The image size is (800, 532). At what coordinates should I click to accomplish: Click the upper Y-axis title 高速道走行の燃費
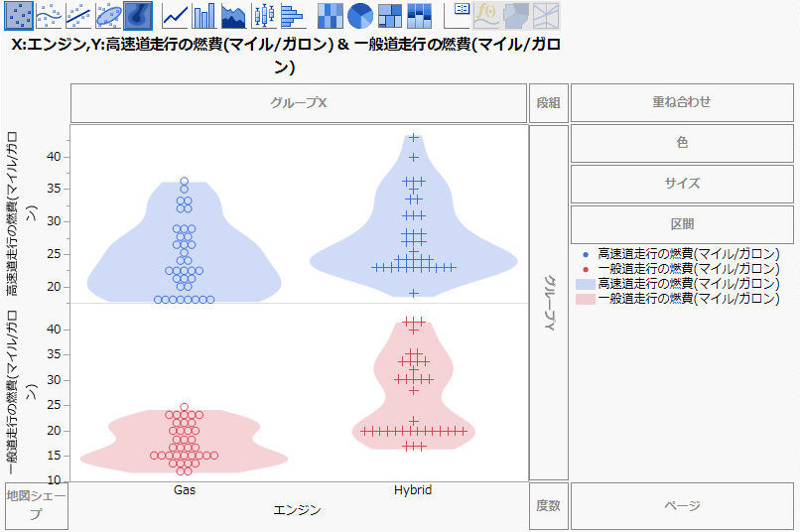point(20,213)
